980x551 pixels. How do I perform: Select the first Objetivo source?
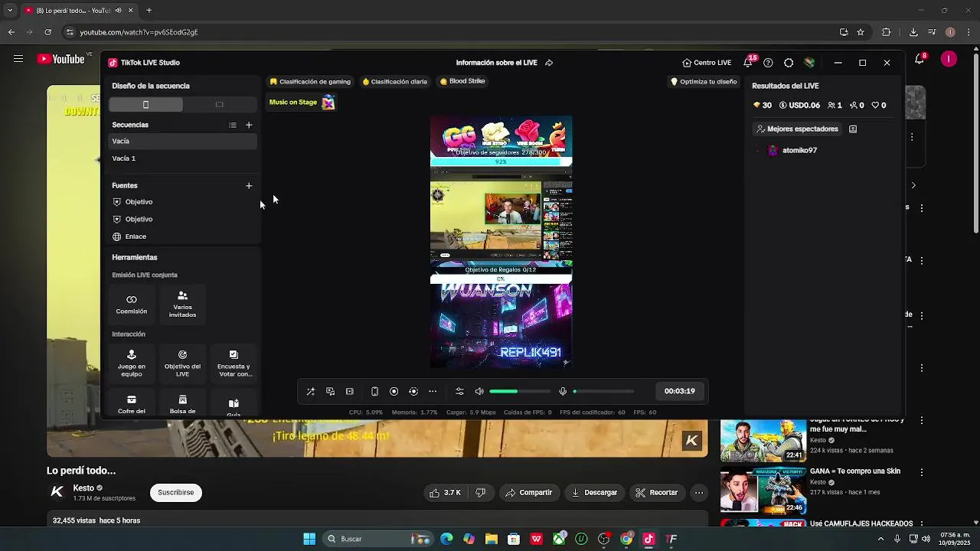182,202
